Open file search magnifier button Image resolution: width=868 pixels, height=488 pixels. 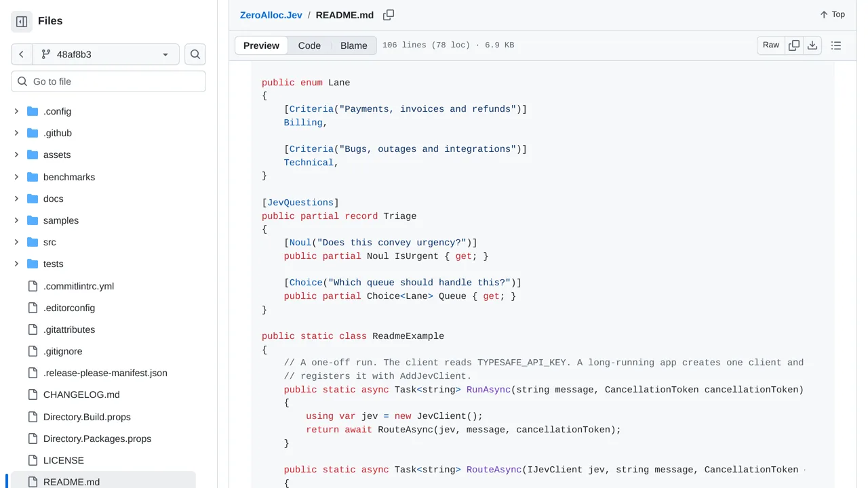coord(195,54)
